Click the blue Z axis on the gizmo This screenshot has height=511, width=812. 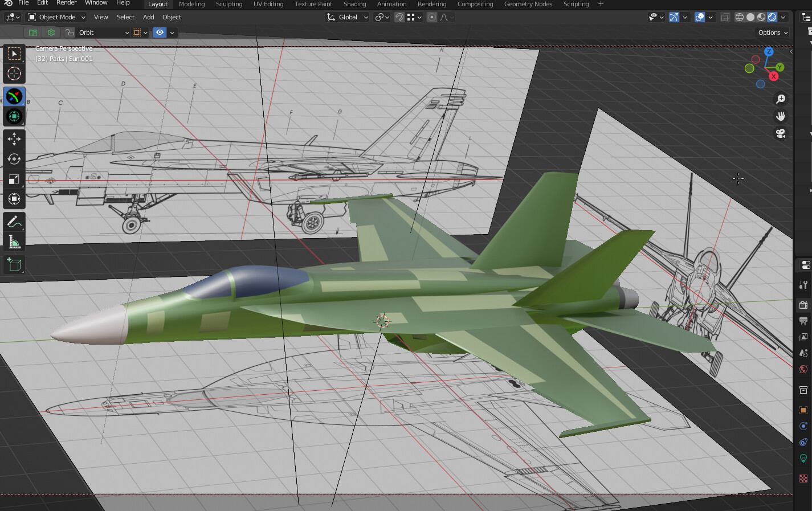point(769,52)
